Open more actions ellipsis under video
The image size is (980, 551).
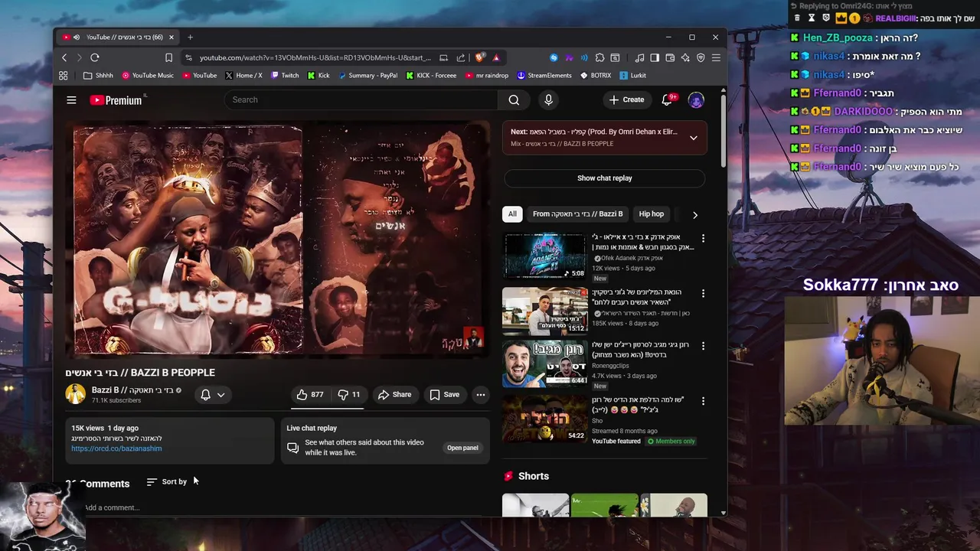481,395
